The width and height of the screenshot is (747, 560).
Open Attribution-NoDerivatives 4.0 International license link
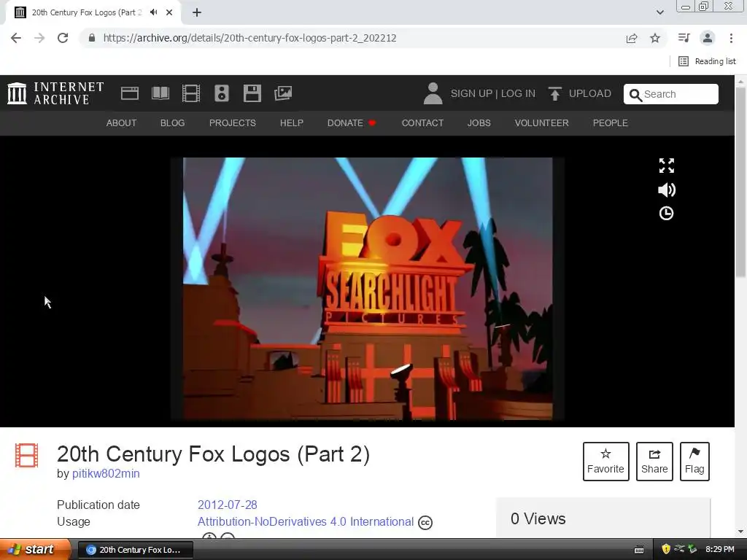click(306, 522)
